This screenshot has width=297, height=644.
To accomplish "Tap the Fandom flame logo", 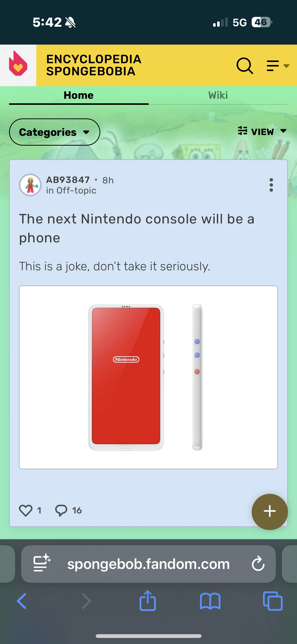I will point(18,63).
